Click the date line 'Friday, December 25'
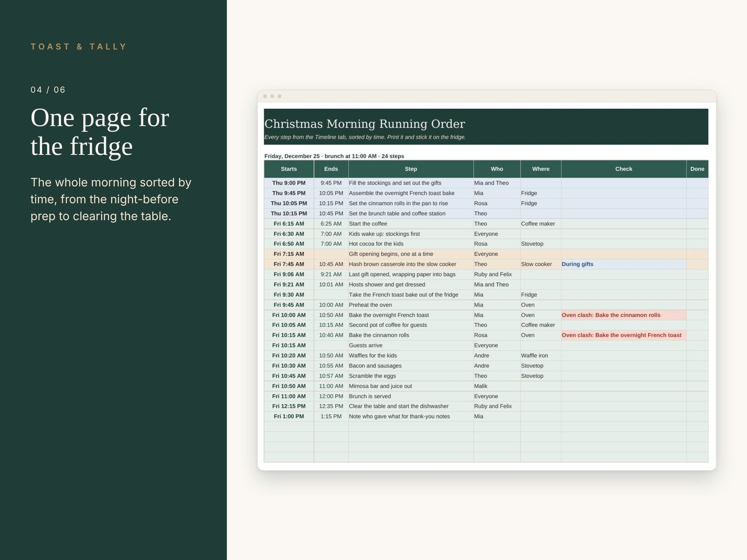The image size is (747, 560). pos(292,156)
